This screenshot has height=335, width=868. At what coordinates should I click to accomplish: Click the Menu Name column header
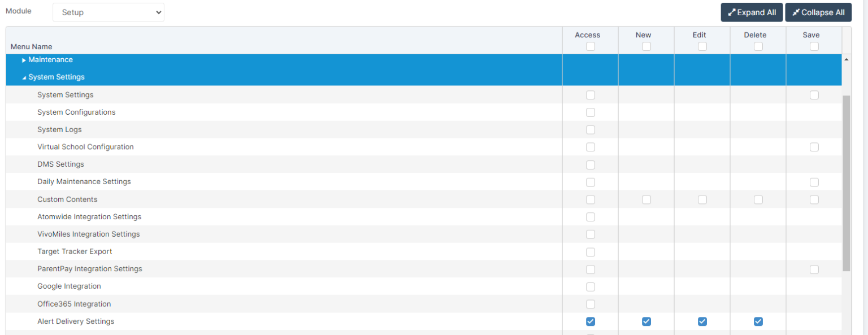tap(32, 46)
